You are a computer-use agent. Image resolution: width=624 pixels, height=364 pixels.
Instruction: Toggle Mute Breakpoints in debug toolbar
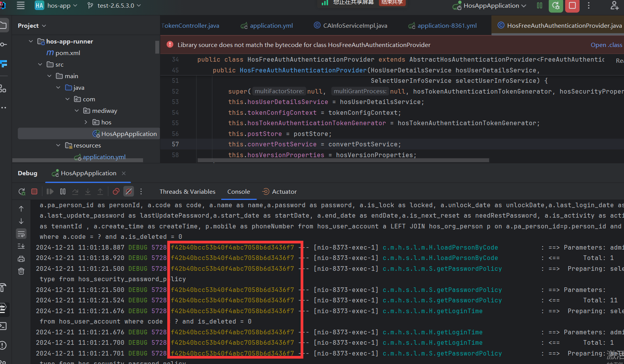(x=129, y=191)
